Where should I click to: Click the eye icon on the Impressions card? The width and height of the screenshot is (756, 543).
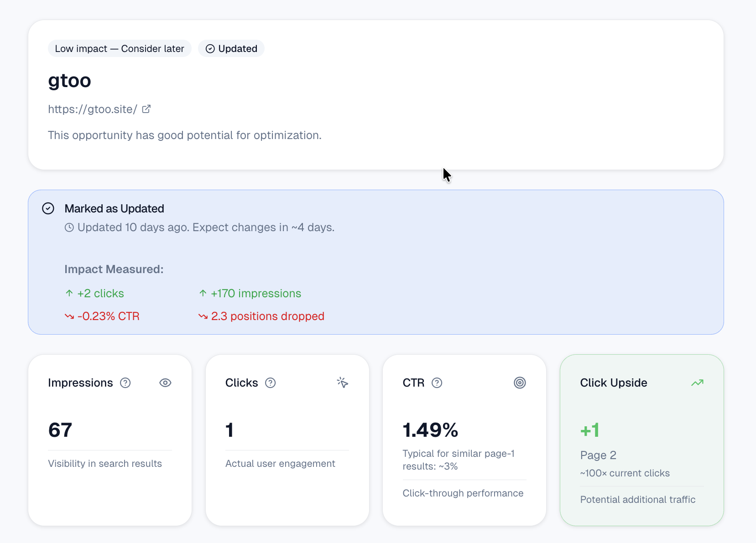click(x=165, y=383)
